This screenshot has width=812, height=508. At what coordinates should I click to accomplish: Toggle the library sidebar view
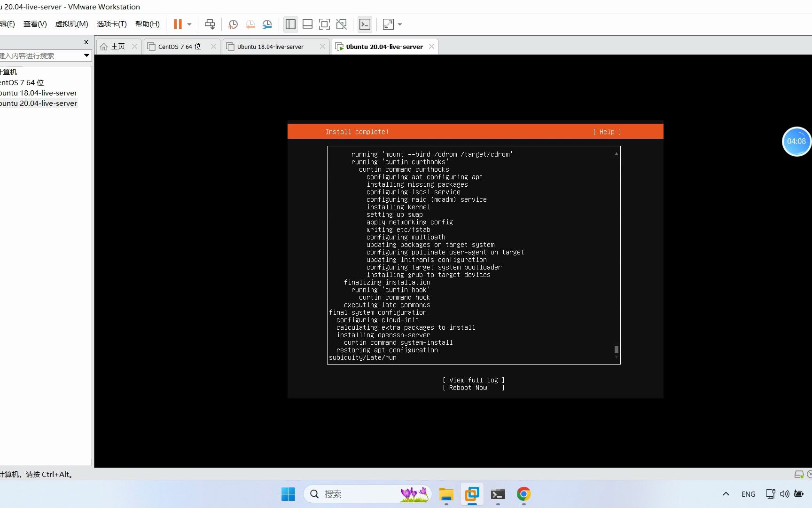click(290, 24)
